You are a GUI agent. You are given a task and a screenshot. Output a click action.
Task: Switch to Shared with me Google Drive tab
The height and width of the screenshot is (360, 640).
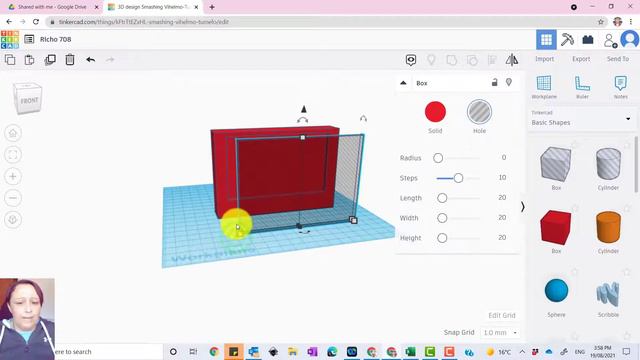(x=53, y=7)
